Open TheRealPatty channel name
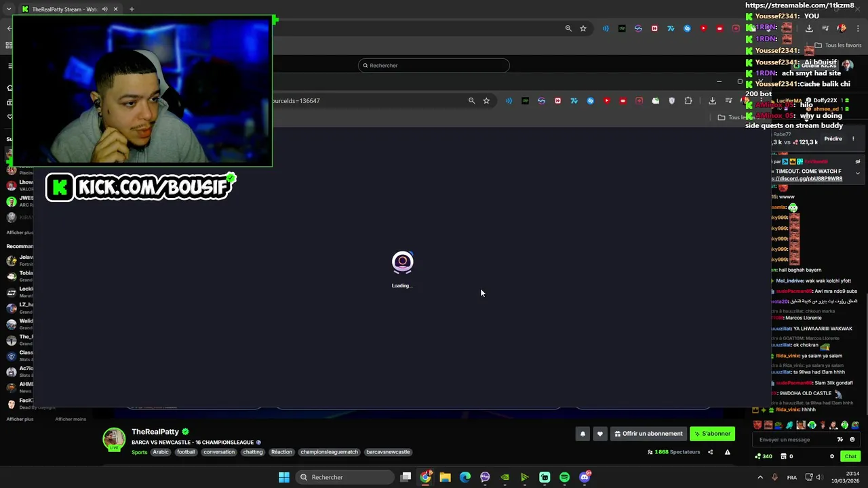868x488 pixels. point(155,432)
